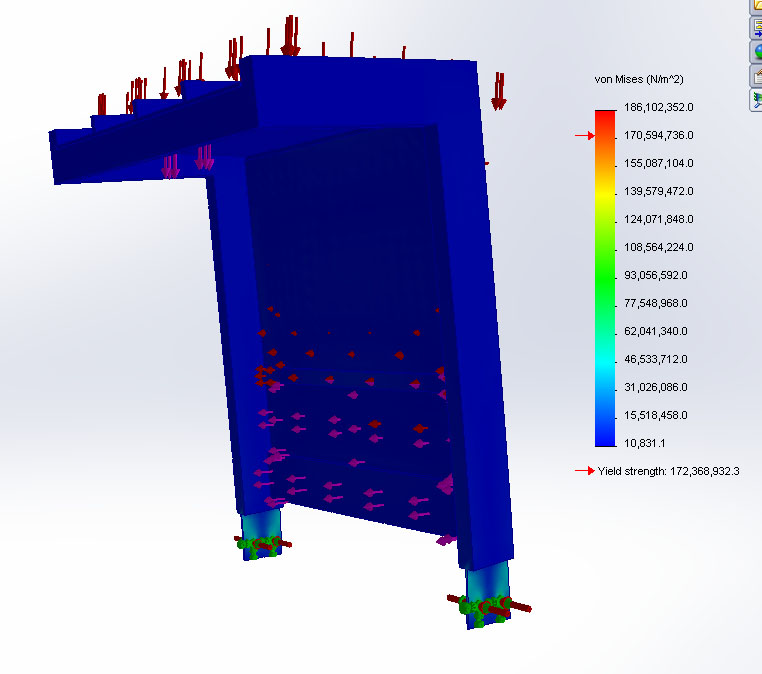
Task: Click legend value 155,087,104.0
Action: pyautogui.click(x=658, y=163)
